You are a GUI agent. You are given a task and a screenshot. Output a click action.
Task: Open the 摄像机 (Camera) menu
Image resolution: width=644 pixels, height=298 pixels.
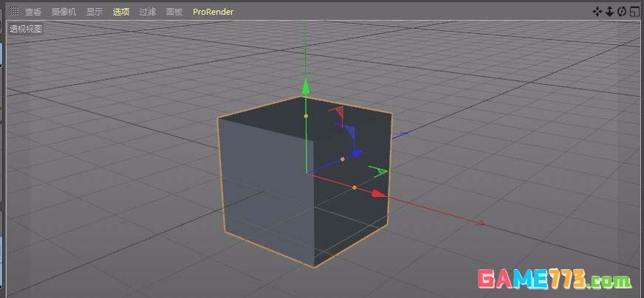[x=63, y=12]
